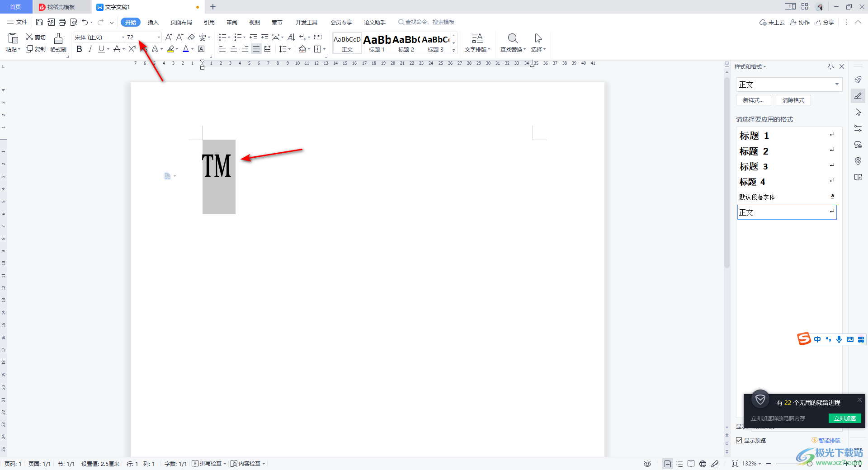Open the borders dropdown arrow
This screenshot has height=470, width=868.
pyautogui.click(x=325, y=49)
